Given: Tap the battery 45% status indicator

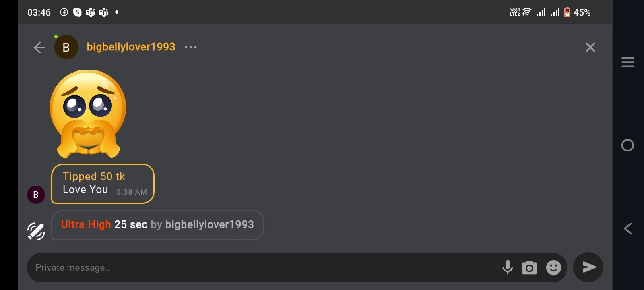Looking at the screenshot, I should pos(578,12).
